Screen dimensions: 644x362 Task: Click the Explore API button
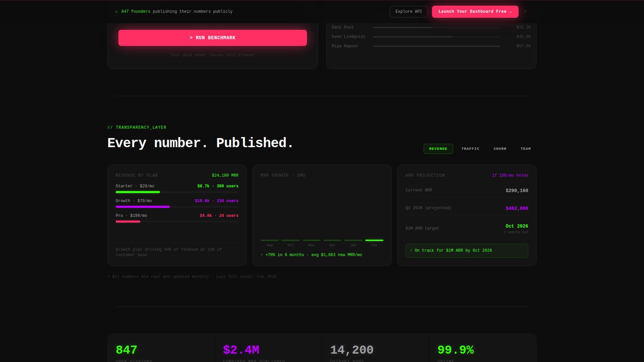pyautogui.click(x=409, y=11)
